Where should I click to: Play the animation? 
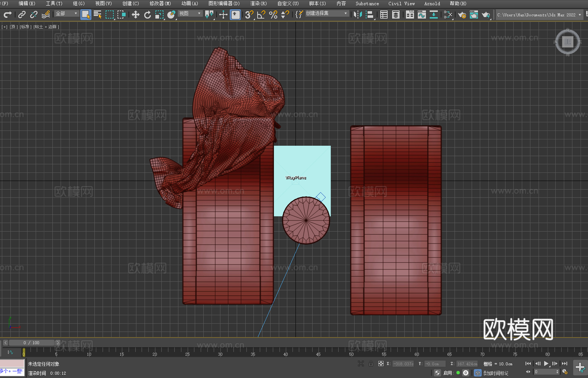tap(546, 364)
